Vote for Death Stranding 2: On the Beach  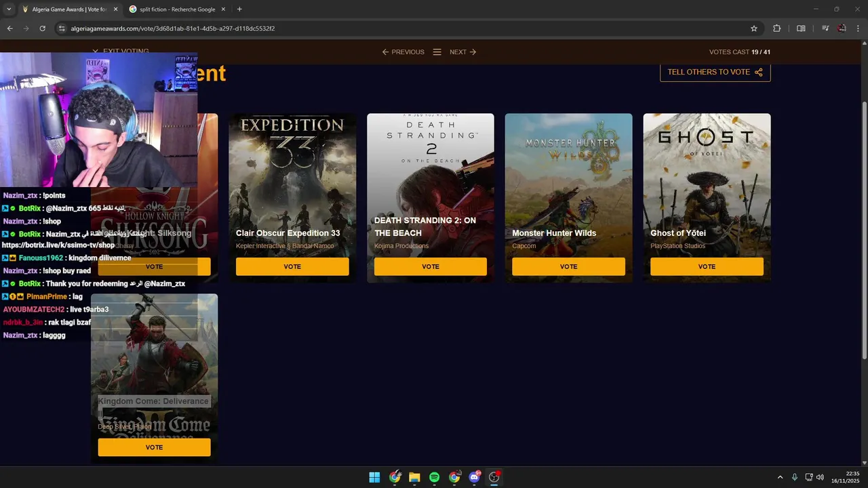pos(431,266)
